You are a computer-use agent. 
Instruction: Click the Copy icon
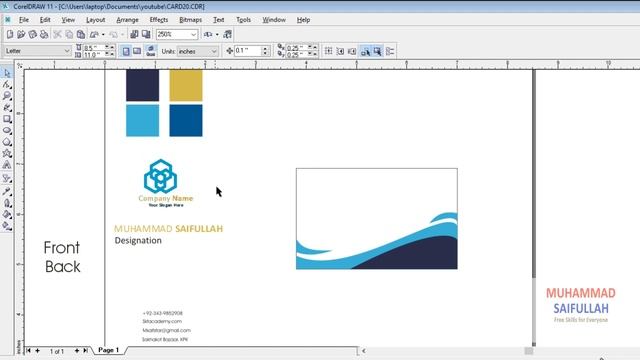(69, 34)
